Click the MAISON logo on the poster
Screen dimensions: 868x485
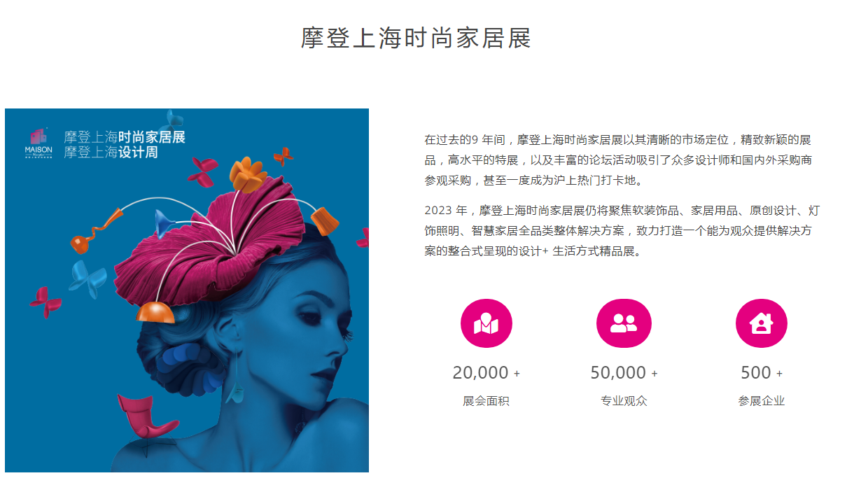(38, 143)
